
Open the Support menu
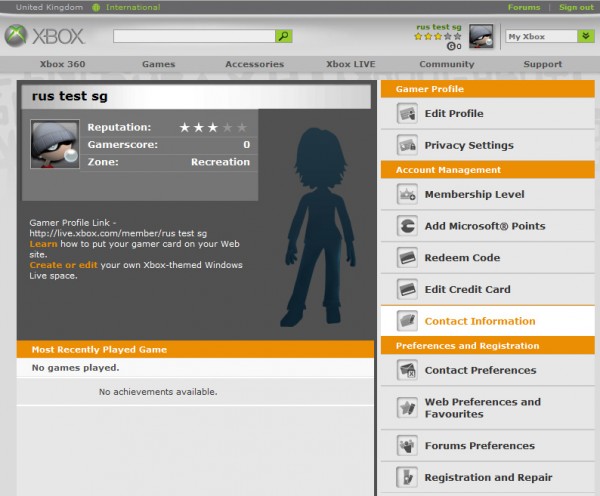[x=543, y=64]
